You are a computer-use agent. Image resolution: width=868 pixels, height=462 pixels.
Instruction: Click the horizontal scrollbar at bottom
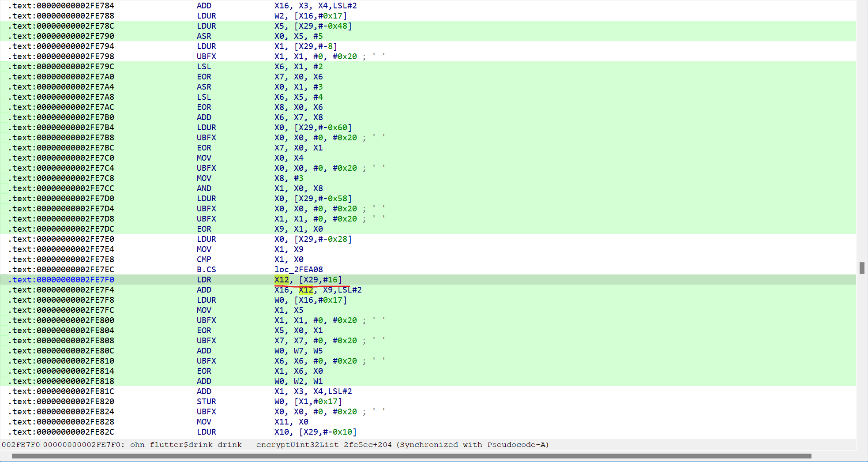point(411,456)
